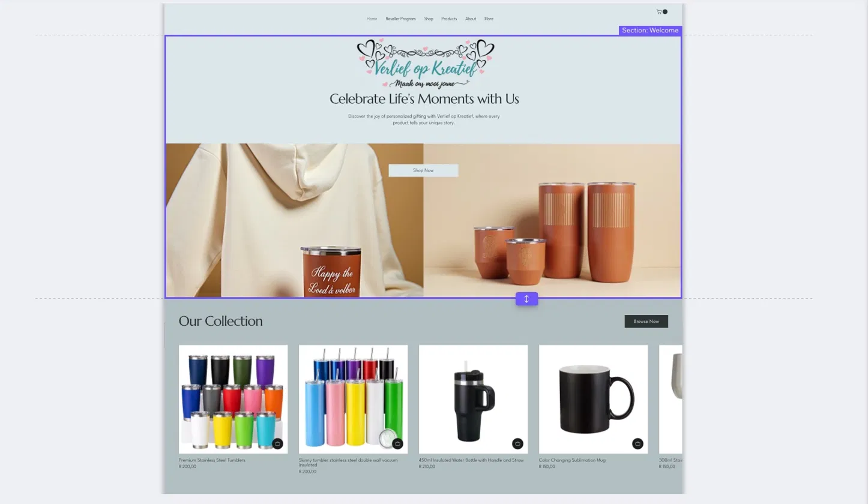Select the R 210,00 price text
868x504 pixels.
click(427, 467)
